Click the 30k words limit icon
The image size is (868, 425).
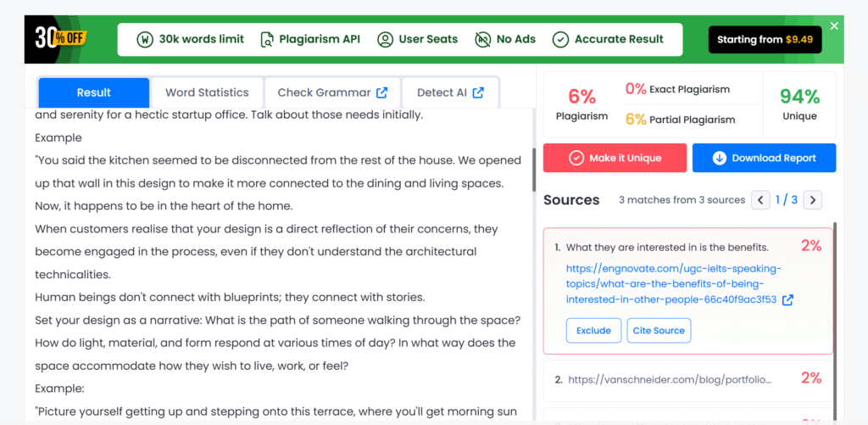click(x=145, y=39)
